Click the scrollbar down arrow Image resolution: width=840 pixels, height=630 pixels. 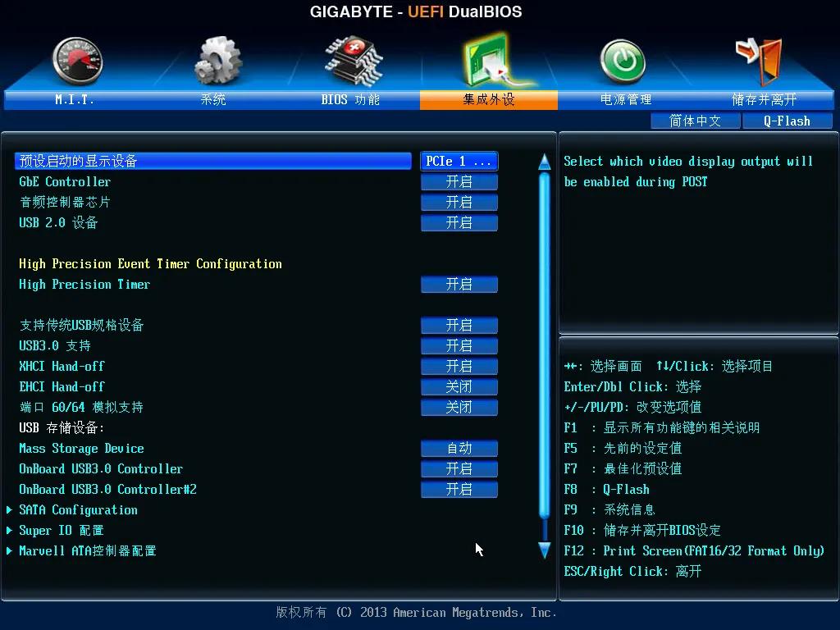pos(545,550)
